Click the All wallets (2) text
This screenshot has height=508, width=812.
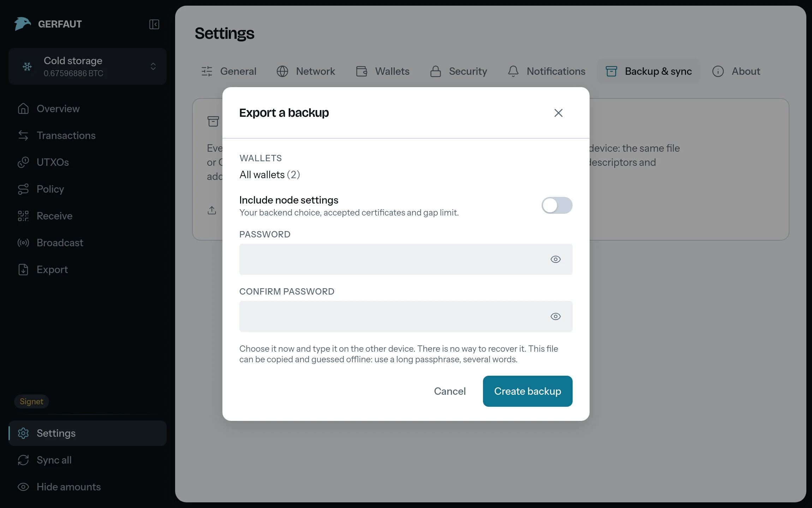[270, 175]
